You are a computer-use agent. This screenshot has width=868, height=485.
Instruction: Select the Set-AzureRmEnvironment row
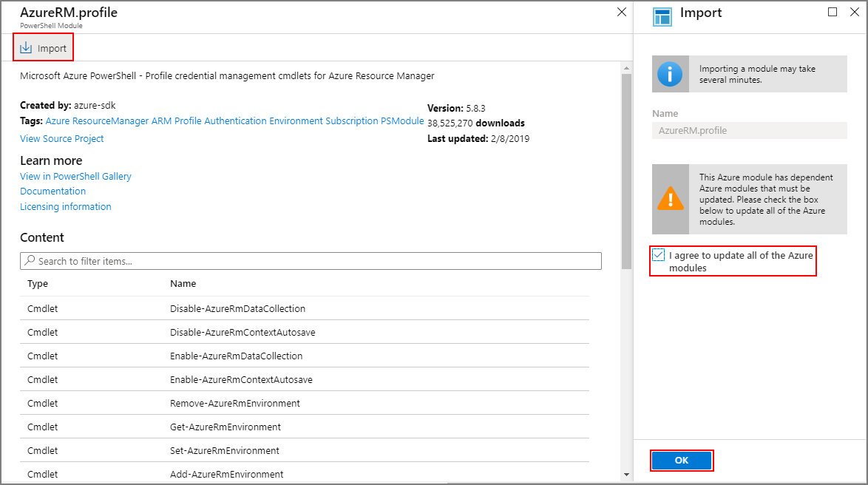coord(305,451)
